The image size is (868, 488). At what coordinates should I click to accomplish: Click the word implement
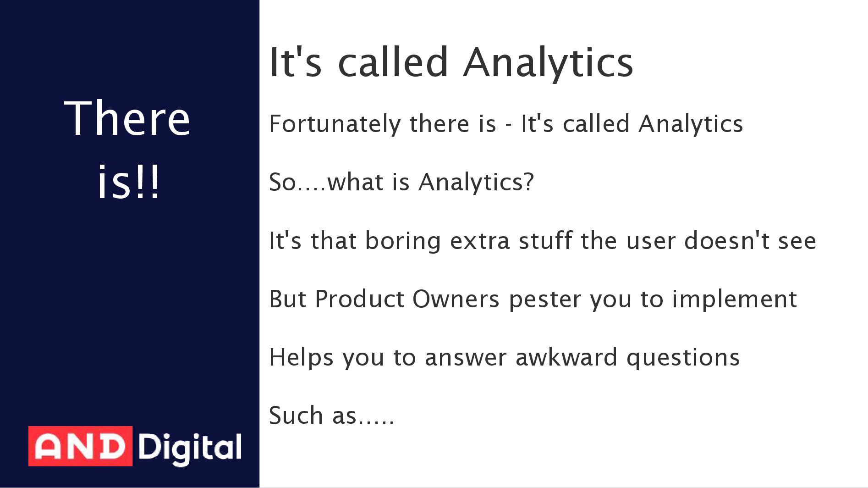(x=734, y=299)
